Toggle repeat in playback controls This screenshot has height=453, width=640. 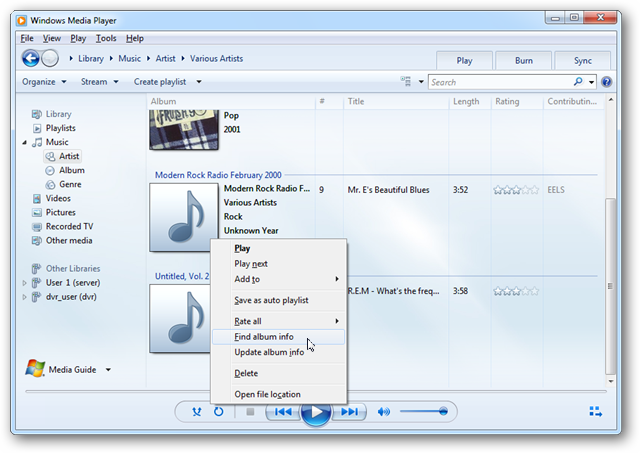point(219,412)
